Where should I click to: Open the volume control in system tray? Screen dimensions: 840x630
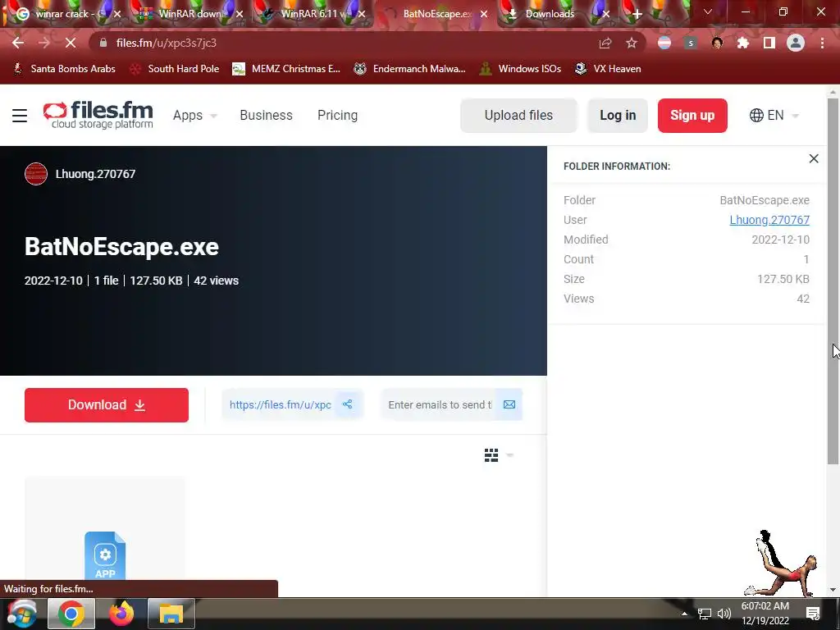point(724,614)
